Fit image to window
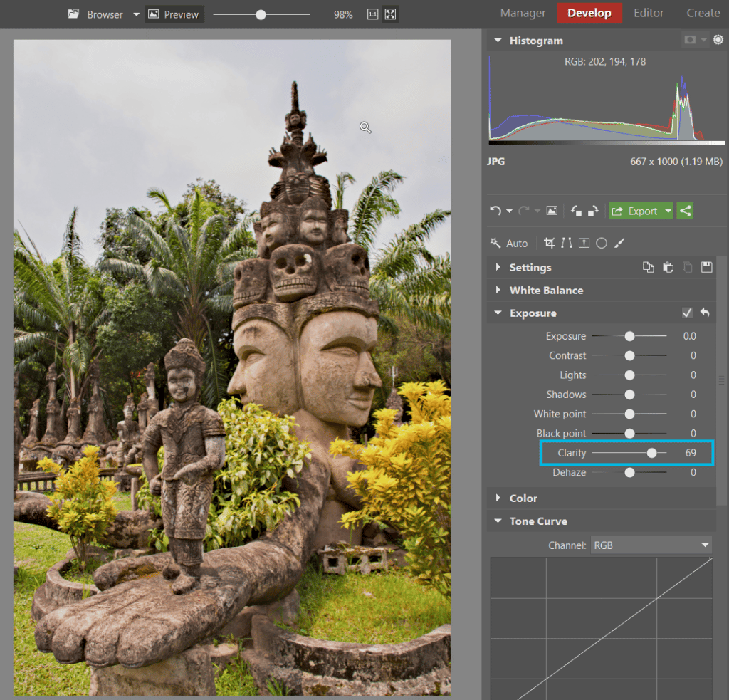Viewport: 729px width, 700px height. (391, 14)
